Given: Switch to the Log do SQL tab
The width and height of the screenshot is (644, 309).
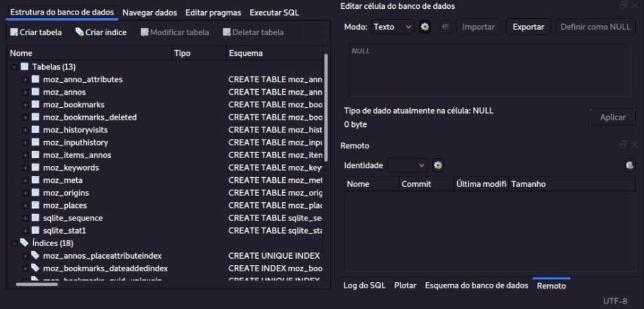Looking at the screenshot, I should [364, 286].
